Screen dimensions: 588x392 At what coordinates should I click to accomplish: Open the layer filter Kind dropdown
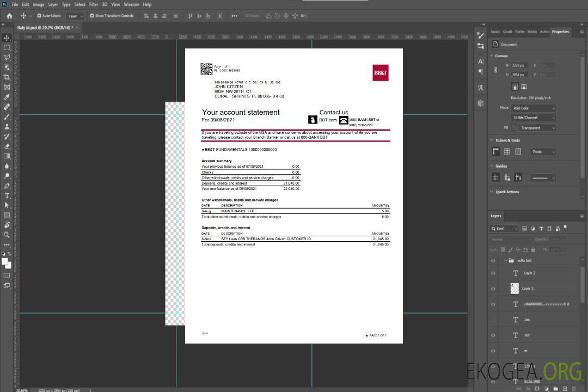pos(504,229)
